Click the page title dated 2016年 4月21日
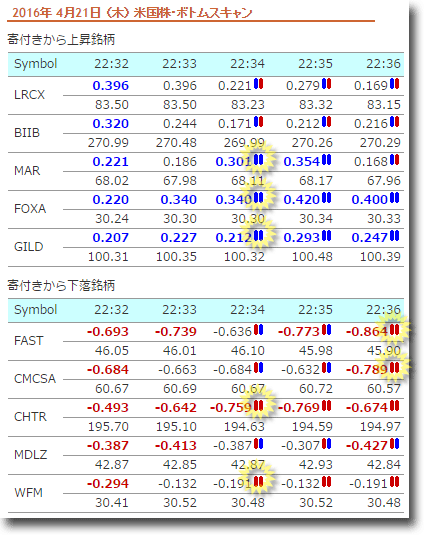The width and height of the screenshot is (426, 535). 132,13
